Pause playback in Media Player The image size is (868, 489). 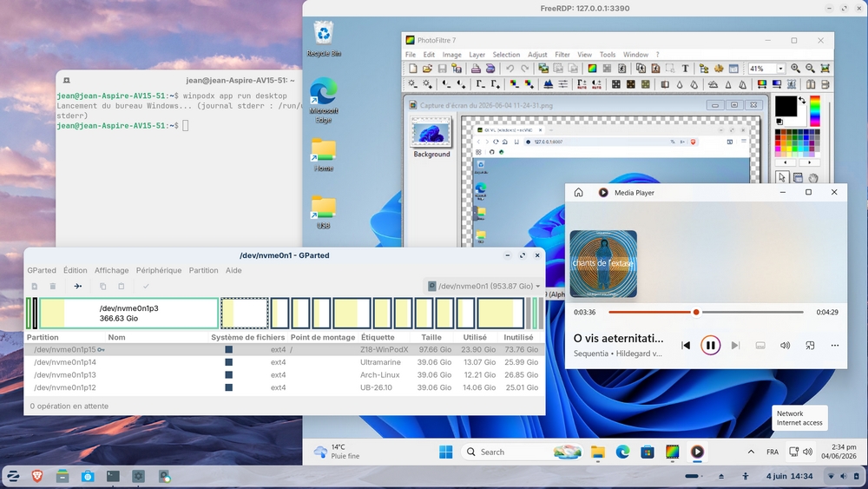[x=710, y=346]
